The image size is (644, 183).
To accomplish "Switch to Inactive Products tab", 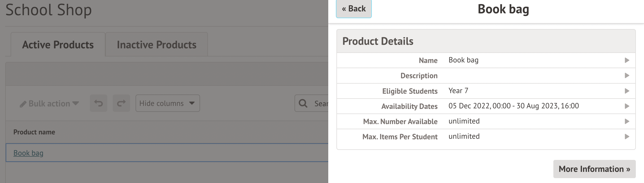I will tap(157, 45).
